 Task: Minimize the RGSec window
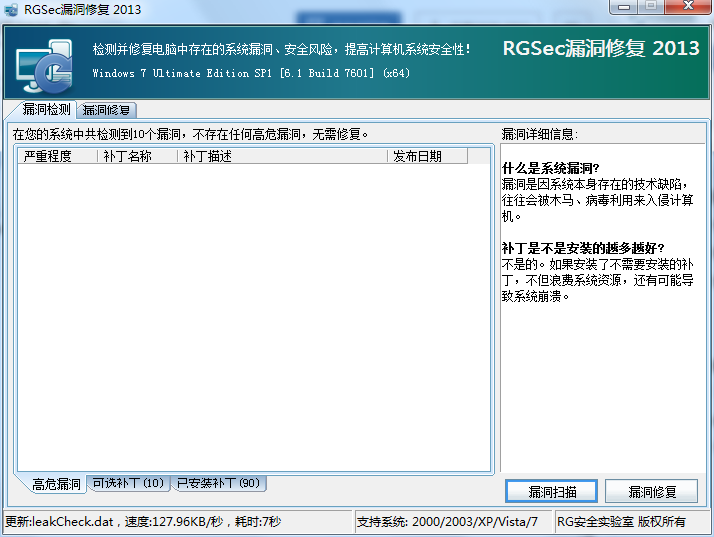coord(624,7)
